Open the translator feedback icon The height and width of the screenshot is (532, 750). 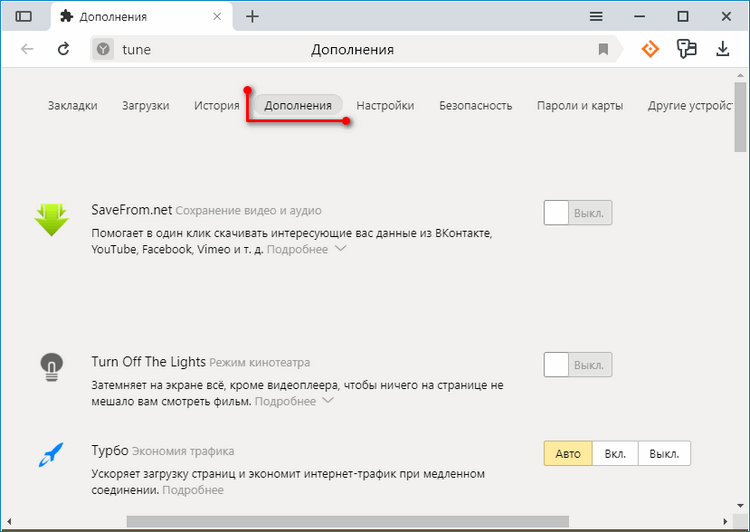[x=686, y=49]
